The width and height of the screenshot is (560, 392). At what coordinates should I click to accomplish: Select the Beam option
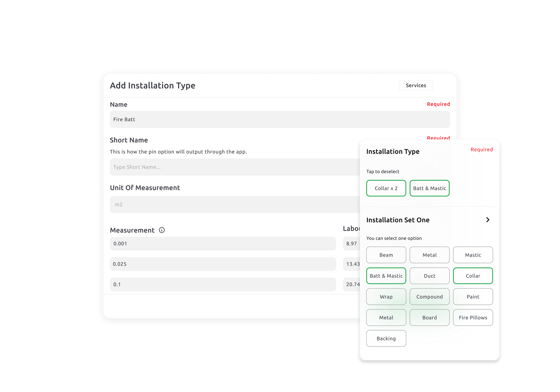[386, 255]
